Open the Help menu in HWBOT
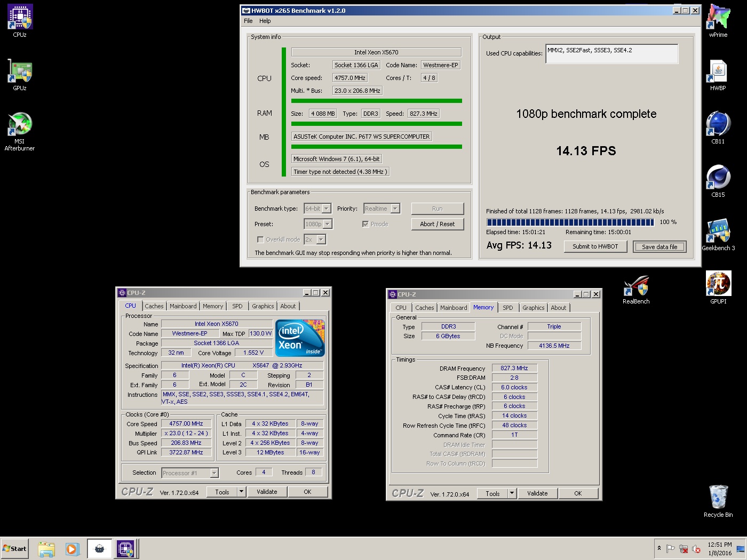 coord(265,21)
